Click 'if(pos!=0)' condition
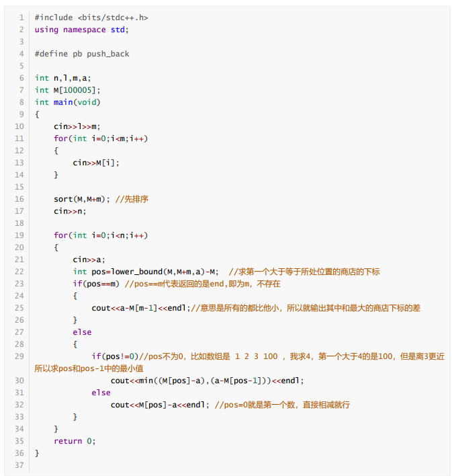The image size is (452, 476). point(115,356)
